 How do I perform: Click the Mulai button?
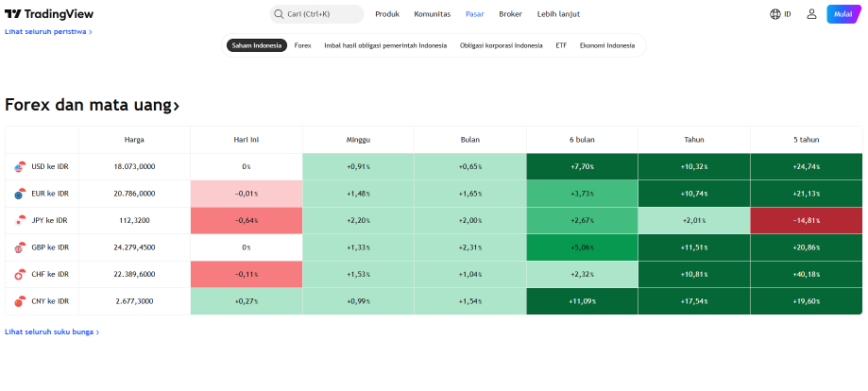point(843,14)
